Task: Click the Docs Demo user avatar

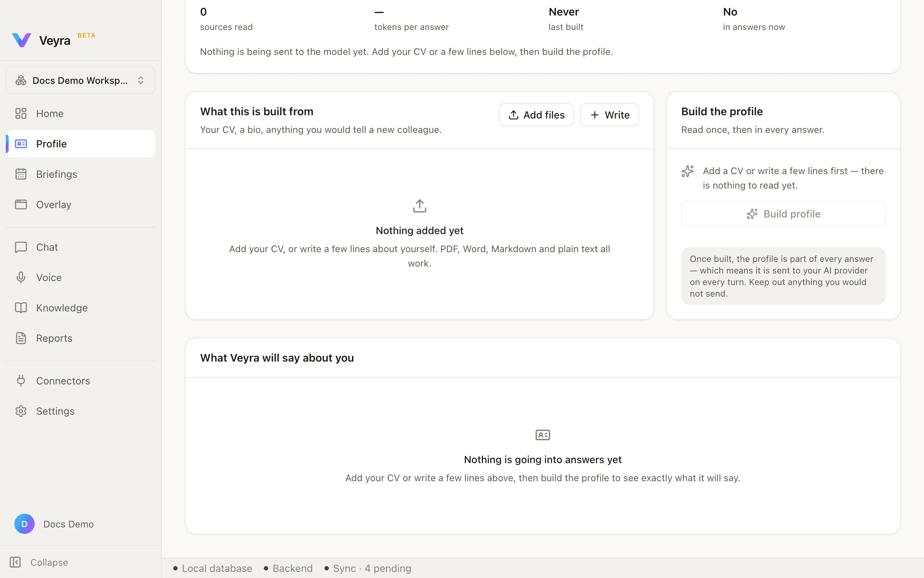Action: [x=25, y=524]
